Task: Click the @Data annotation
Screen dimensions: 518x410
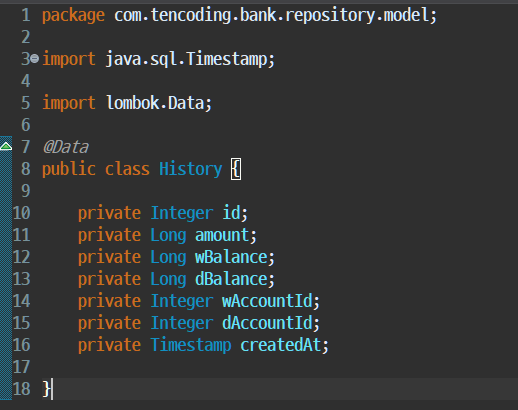Action: click(x=66, y=147)
